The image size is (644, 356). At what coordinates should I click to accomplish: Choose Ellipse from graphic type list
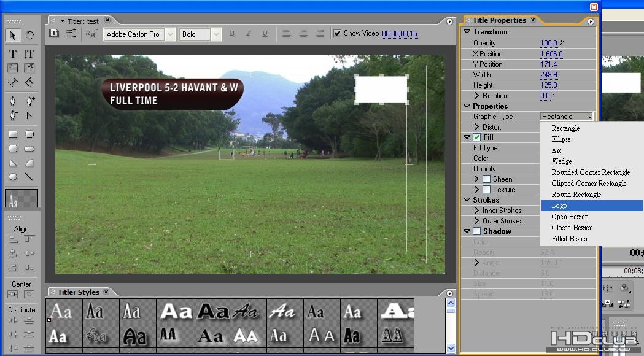pos(592,139)
